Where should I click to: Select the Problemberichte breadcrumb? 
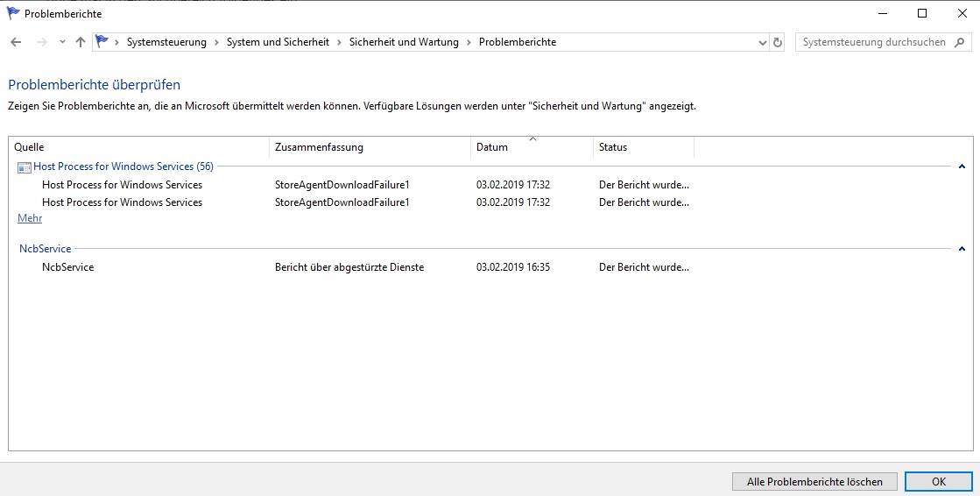[x=518, y=42]
